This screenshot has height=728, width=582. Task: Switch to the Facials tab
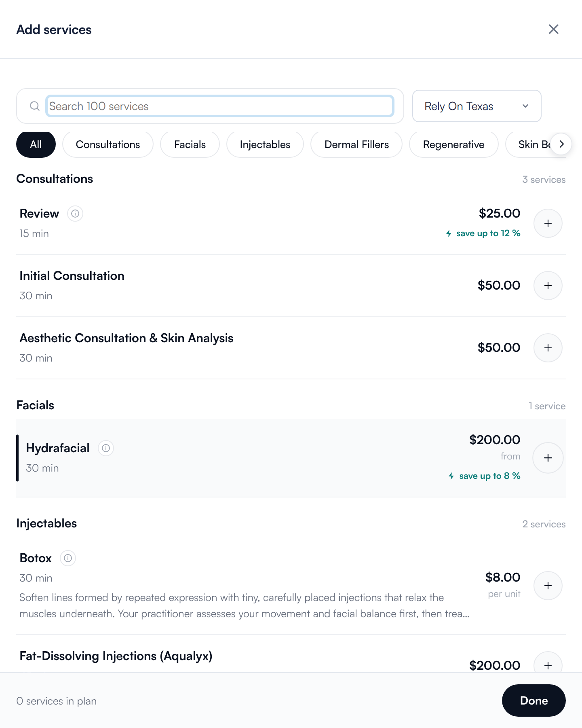(x=190, y=144)
